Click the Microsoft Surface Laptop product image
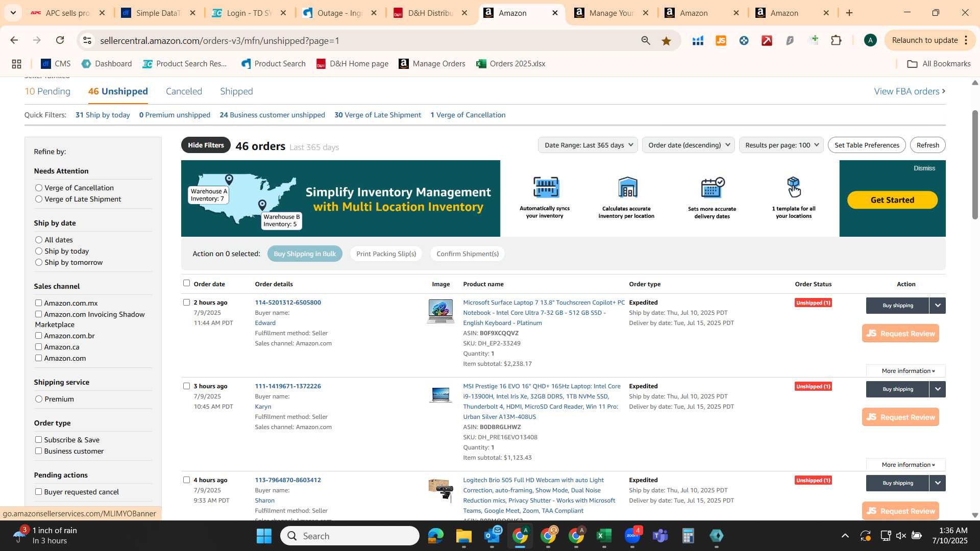The height and width of the screenshot is (551, 980). click(x=440, y=311)
